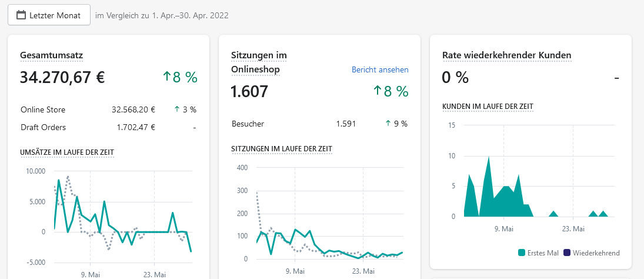This screenshot has width=644, height=279.
Task: Click the 10.000 axis label in revenue chart
Action: tap(35, 171)
